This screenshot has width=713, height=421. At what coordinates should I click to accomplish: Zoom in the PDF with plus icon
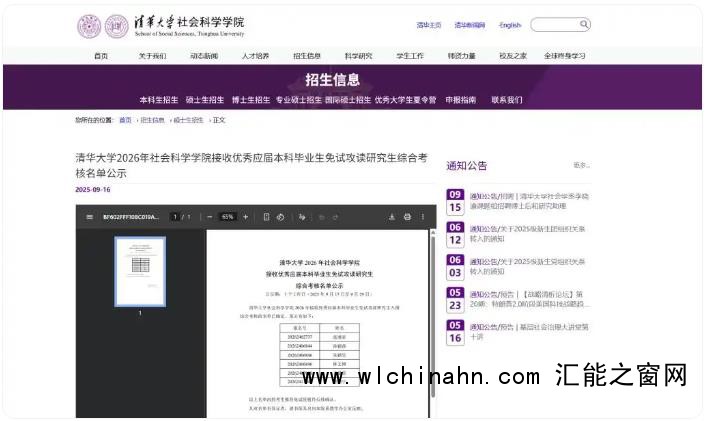click(x=246, y=217)
